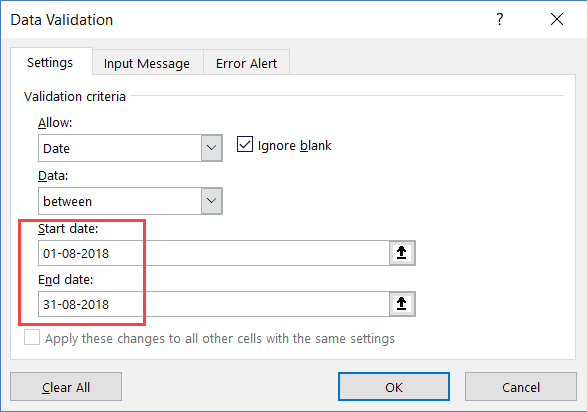The width and height of the screenshot is (587, 412).
Task: Switch to the Error Alert tab
Action: tap(246, 63)
